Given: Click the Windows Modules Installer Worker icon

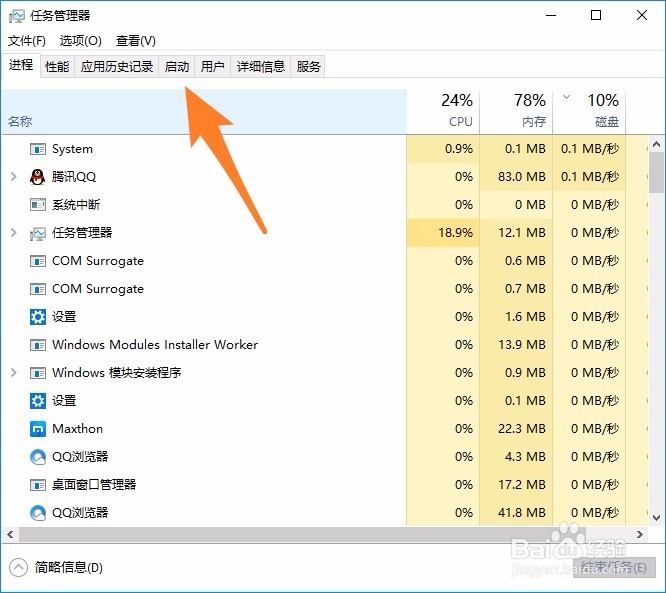Looking at the screenshot, I should [x=38, y=345].
